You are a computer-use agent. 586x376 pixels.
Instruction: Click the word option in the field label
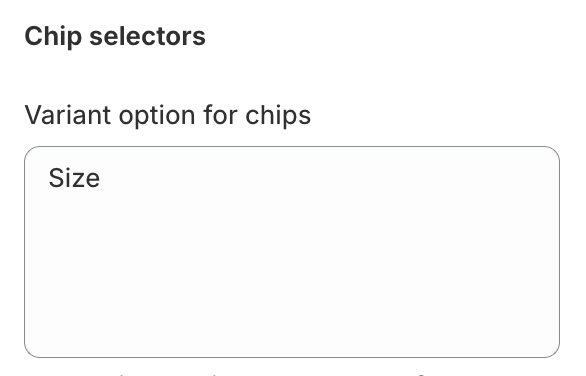point(157,116)
